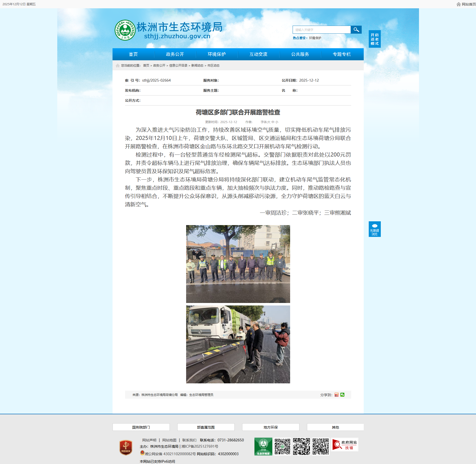Expand the 国务院部门 links dropdown

coord(141,427)
